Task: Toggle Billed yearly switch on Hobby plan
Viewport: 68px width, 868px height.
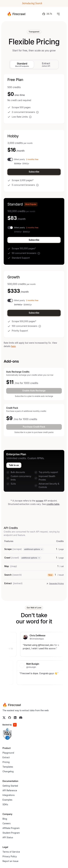Action: pyautogui.click(x=10, y=159)
